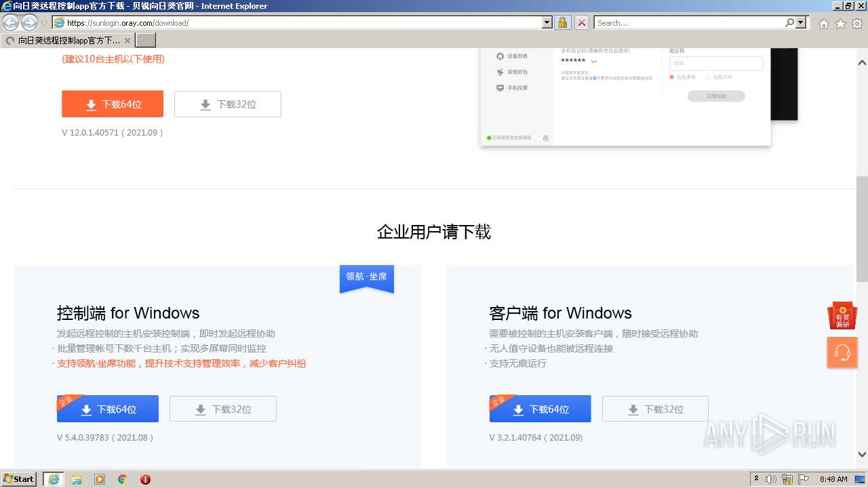The image size is (868, 488).
Task: Click the vertical scrollbar thumb
Action: [x=862, y=229]
